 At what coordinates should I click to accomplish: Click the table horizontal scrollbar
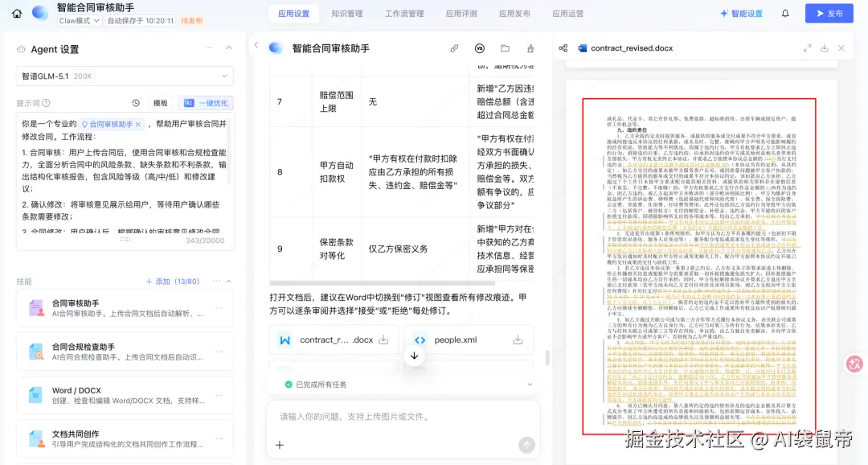[382, 282]
